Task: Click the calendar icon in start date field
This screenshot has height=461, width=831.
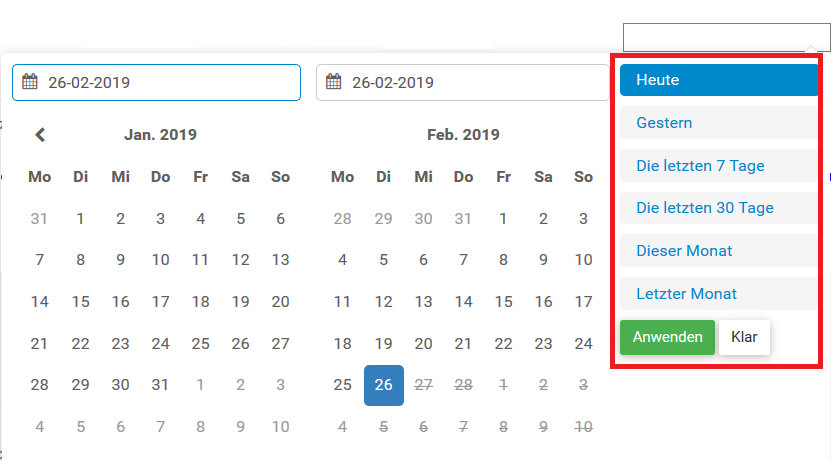Action: [x=30, y=82]
